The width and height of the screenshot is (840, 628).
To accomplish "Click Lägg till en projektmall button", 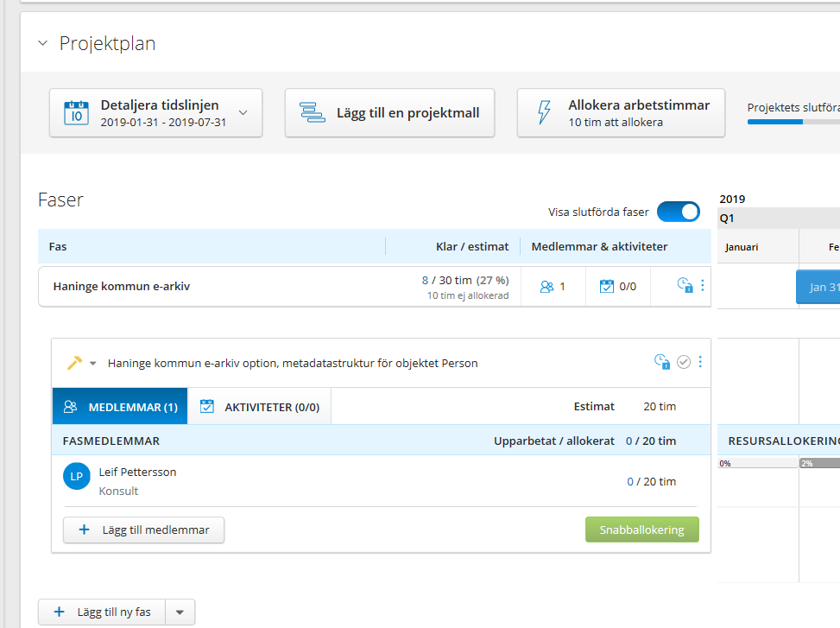I will click(389, 113).
